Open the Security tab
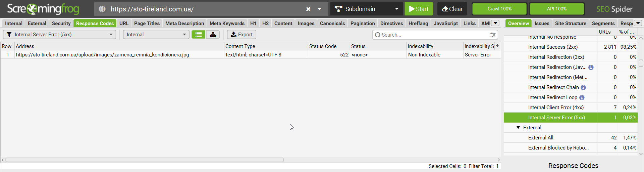Screen dimensions: 644x172 (x=61, y=24)
